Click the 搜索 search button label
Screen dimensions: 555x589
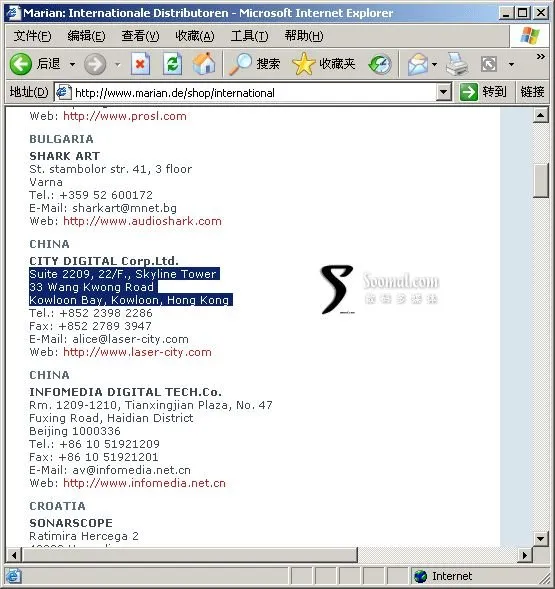268,64
